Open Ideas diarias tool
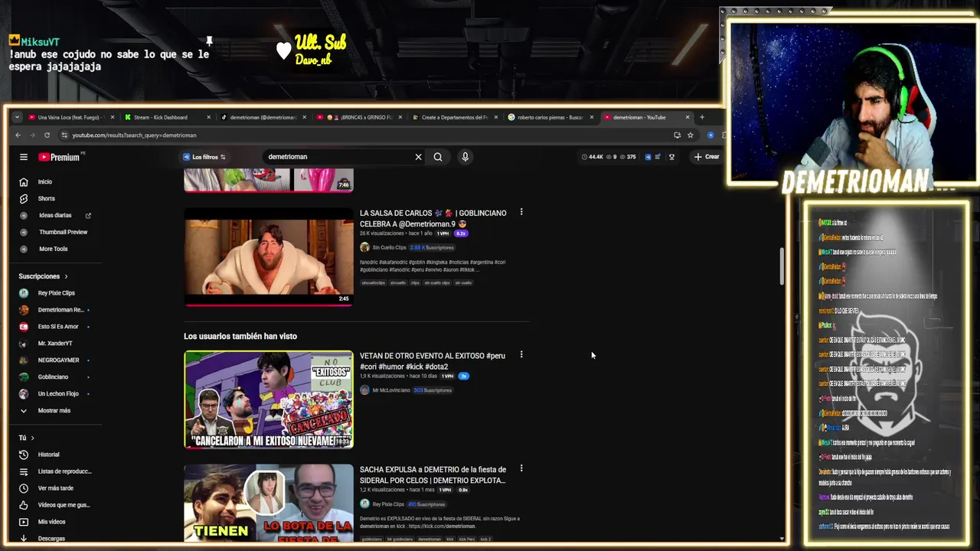980x551 pixels. (55, 216)
